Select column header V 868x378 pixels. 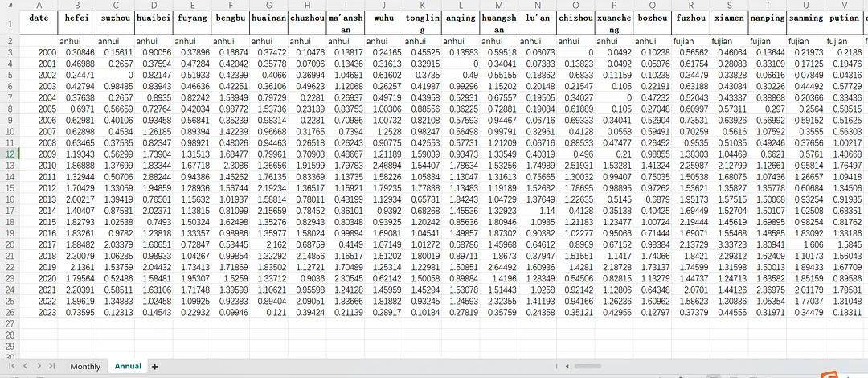[845, 6]
